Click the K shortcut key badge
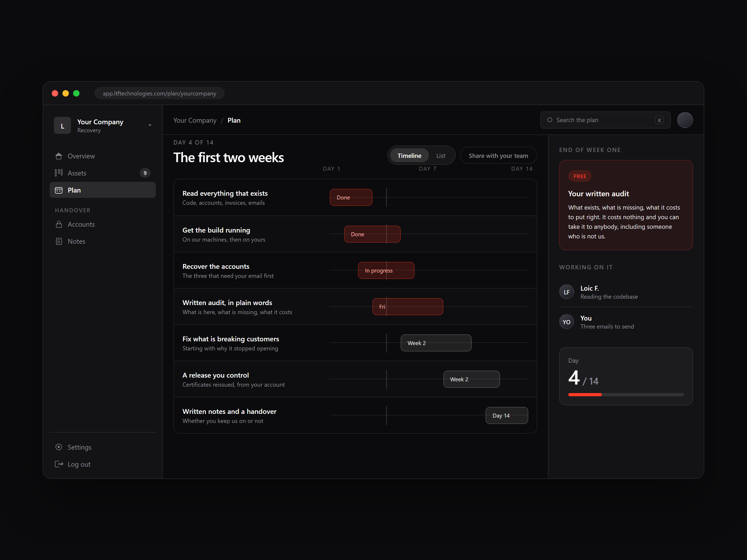This screenshot has height=560, width=747. (x=659, y=120)
